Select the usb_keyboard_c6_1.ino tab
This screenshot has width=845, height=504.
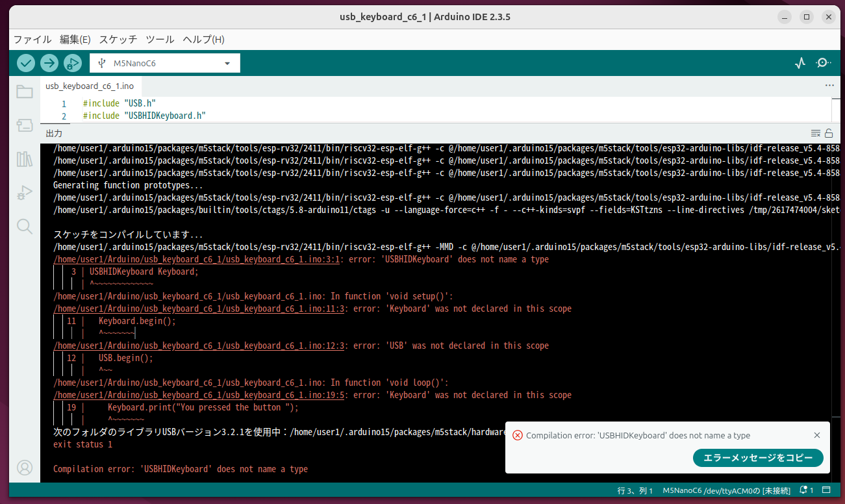90,85
